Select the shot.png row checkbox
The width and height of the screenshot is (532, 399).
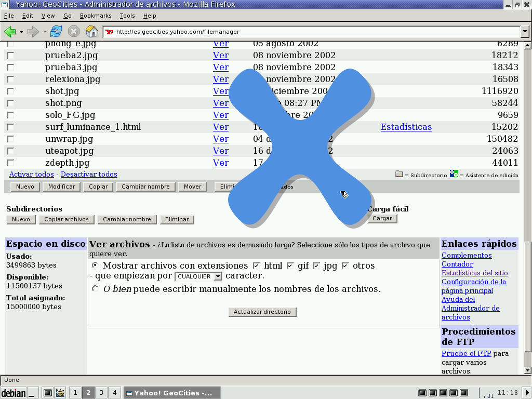click(10, 103)
